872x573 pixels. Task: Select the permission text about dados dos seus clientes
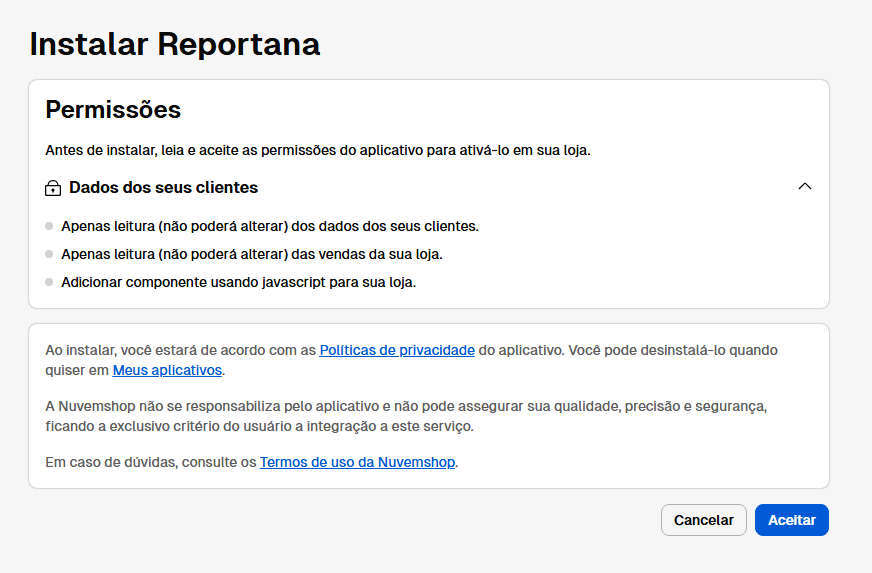point(270,226)
